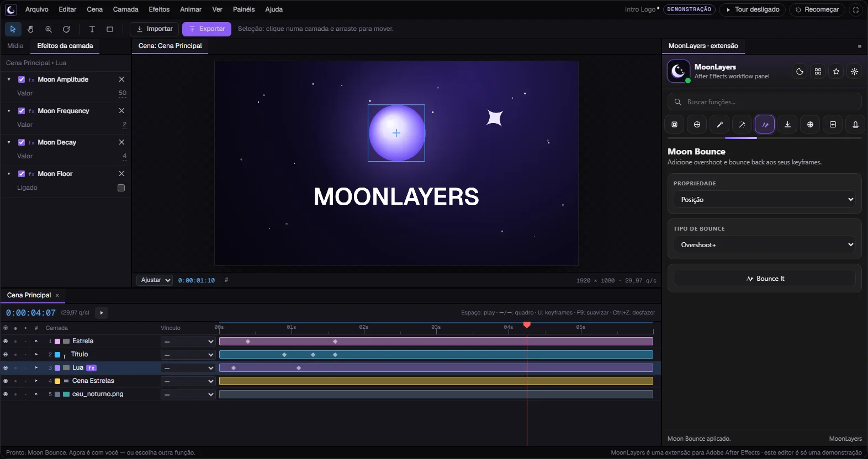This screenshot has width=868, height=459.
Task: Expand the Lua layer properties triangle
Action: (36, 367)
